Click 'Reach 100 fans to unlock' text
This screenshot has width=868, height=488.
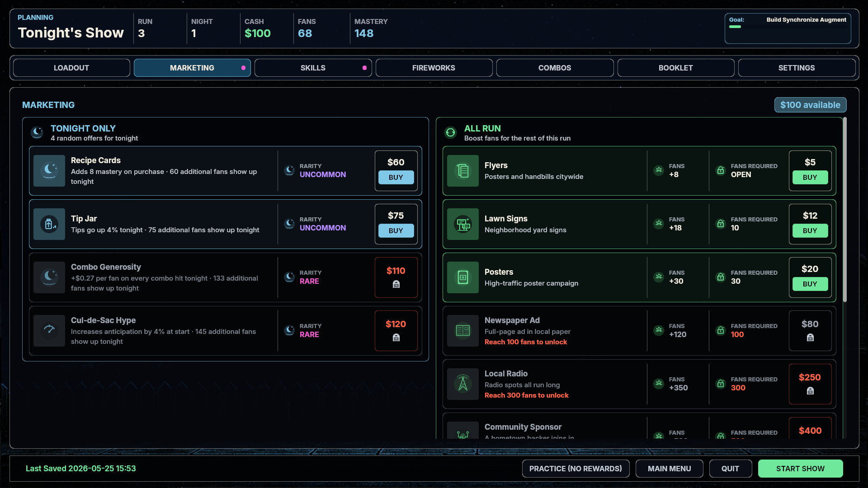pos(526,342)
